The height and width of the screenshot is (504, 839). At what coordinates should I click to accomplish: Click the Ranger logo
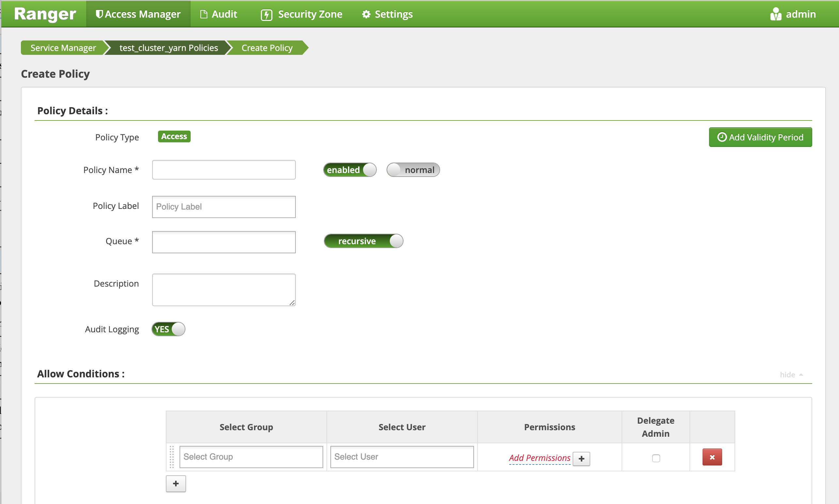click(x=45, y=14)
